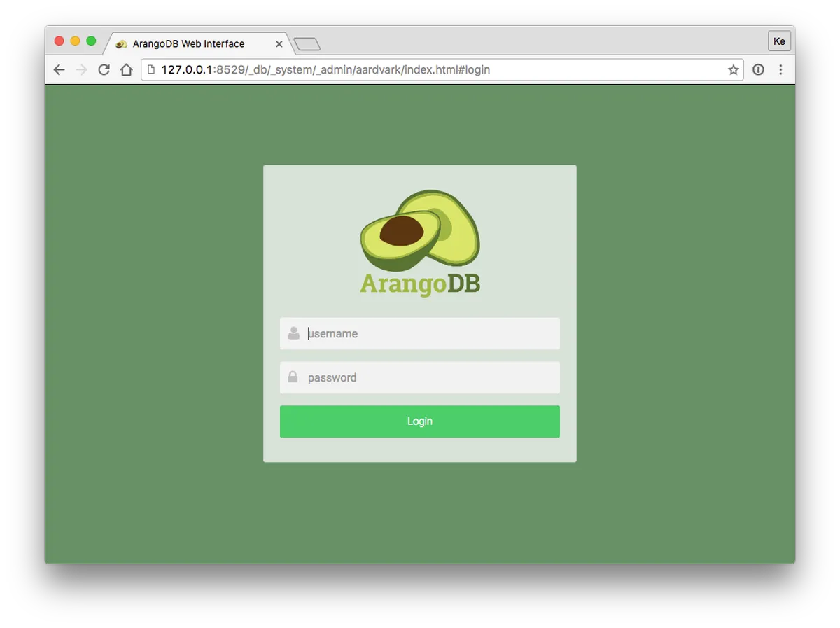Minimize the window with yellow button

point(75,41)
